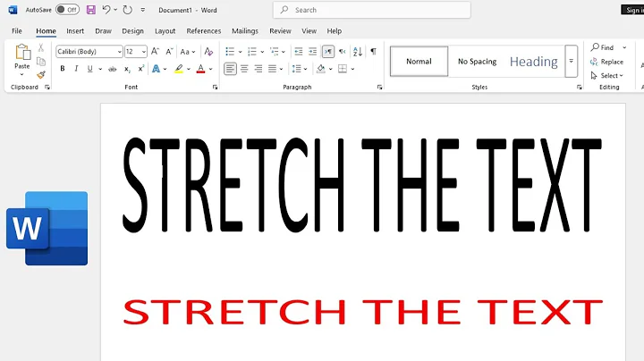644x361 pixels.
Task: Select the Format Painter brush
Action: click(x=40, y=75)
